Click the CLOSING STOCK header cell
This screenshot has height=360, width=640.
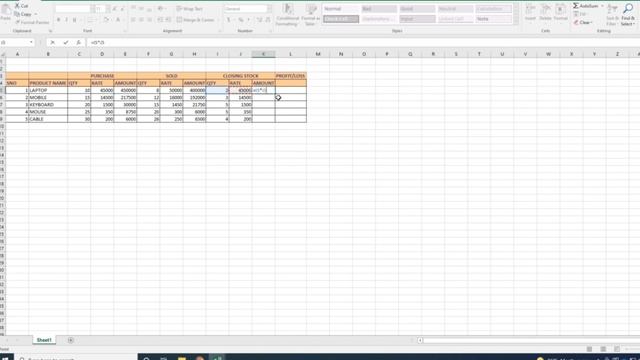(x=241, y=76)
